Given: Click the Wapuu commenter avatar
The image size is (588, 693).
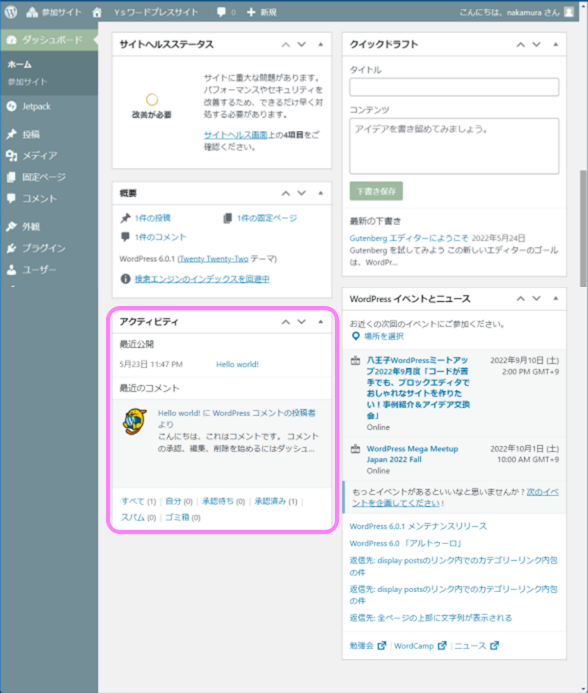Looking at the screenshot, I should tap(135, 422).
